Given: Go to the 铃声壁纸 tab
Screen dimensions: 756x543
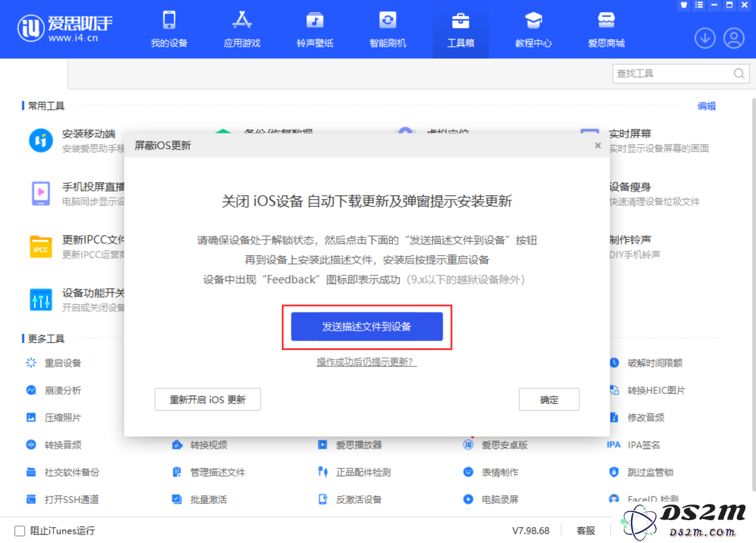Looking at the screenshot, I should pos(315,29).
